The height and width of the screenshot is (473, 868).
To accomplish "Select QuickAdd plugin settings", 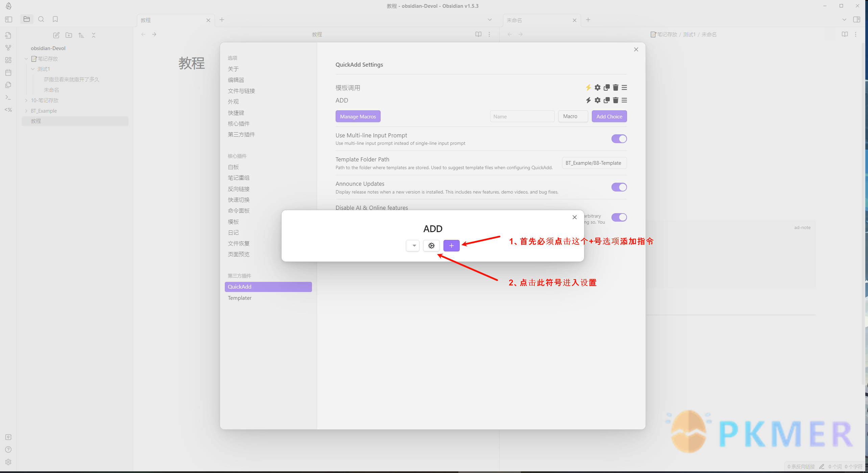I will click(x=268, y=287).
